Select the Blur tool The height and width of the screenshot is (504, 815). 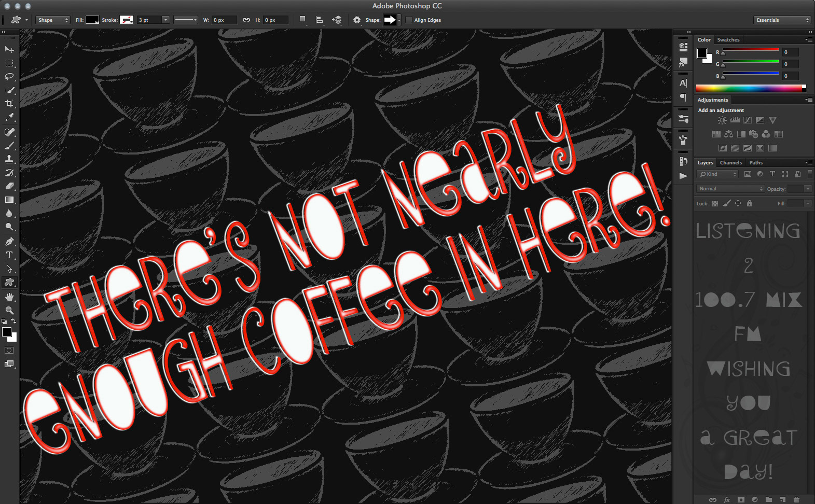click(9, 213)
